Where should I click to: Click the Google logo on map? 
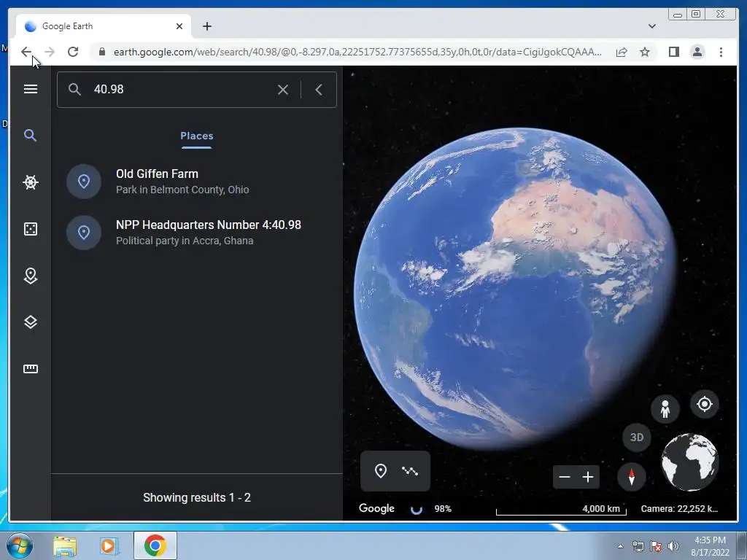click(x=376, y=508)
